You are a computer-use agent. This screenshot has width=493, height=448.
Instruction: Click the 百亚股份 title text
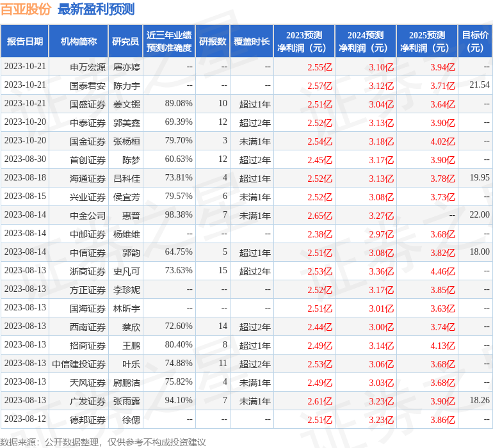26,10
